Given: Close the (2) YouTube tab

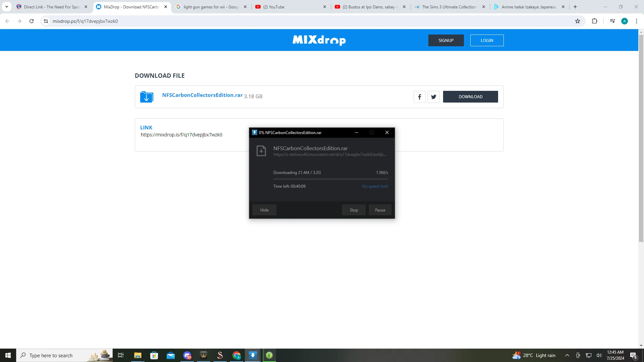Looking at the screenshot, I should 325,7.
